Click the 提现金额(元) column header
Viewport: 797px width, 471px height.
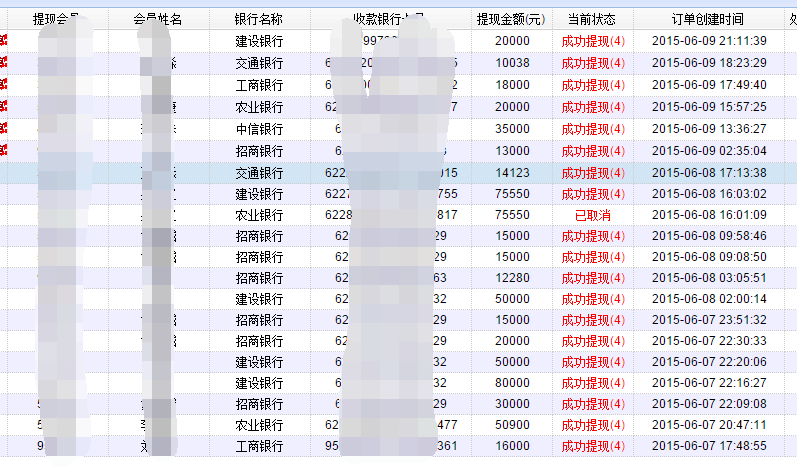[511, 19]
